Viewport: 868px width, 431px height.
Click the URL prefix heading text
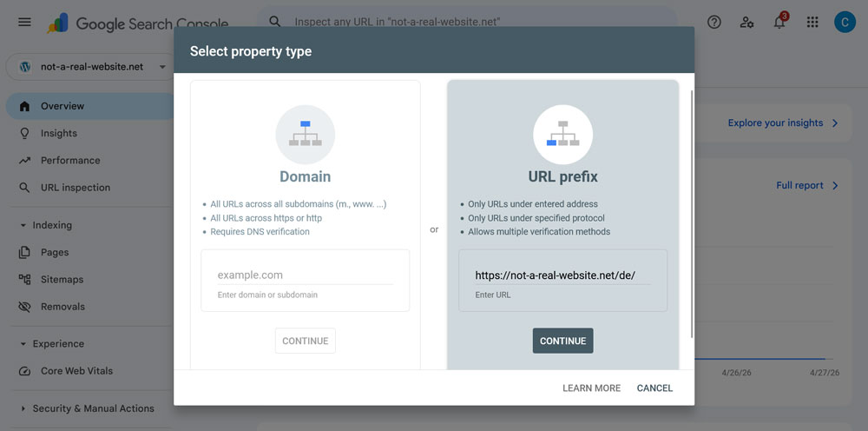click(563, 176)
